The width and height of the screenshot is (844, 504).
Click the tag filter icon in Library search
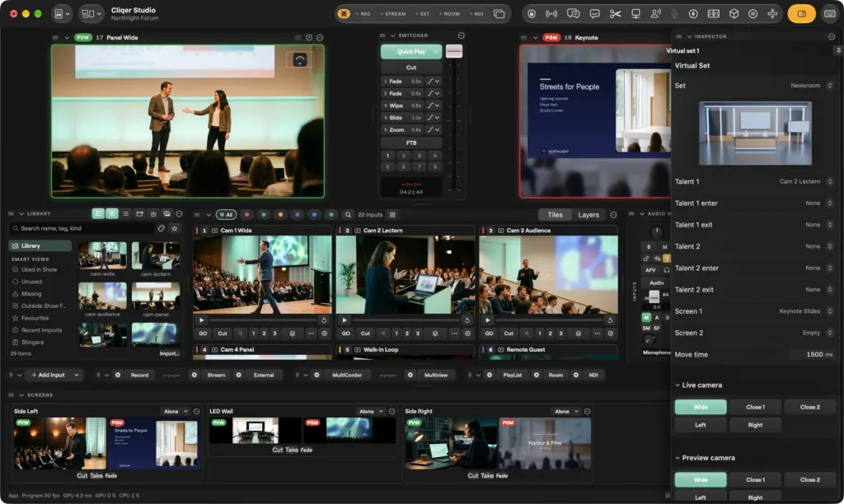pyautogui.click(x=161, y=229)
